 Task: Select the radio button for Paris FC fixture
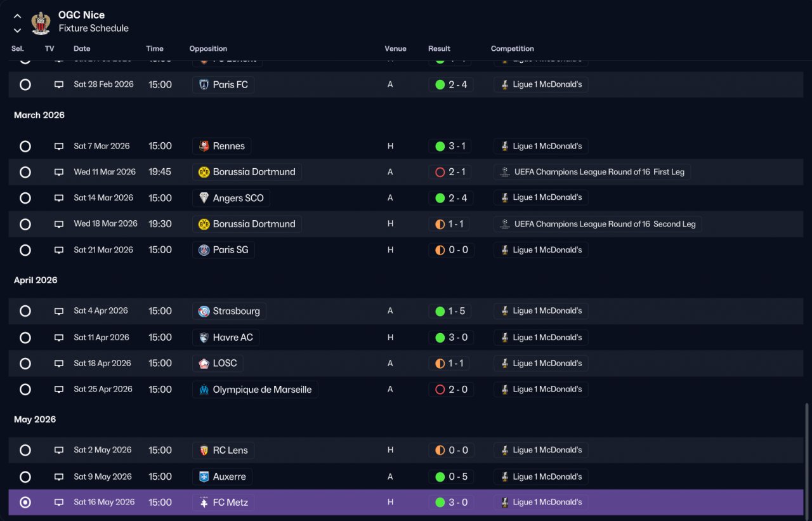point(25,84)
